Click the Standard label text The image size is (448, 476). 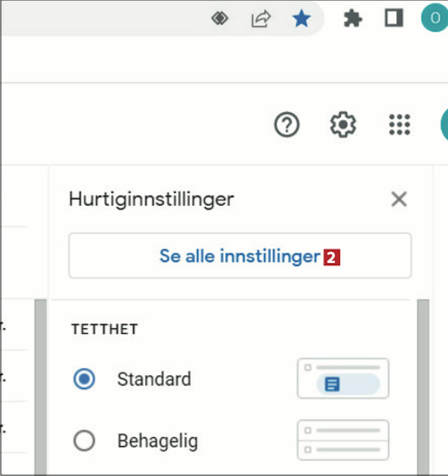pos(154,379)
